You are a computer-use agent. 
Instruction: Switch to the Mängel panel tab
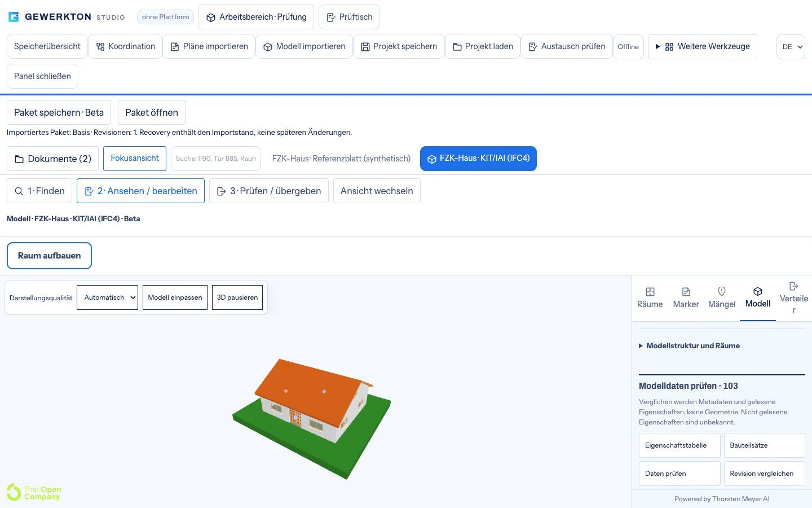tap(722, 297)
